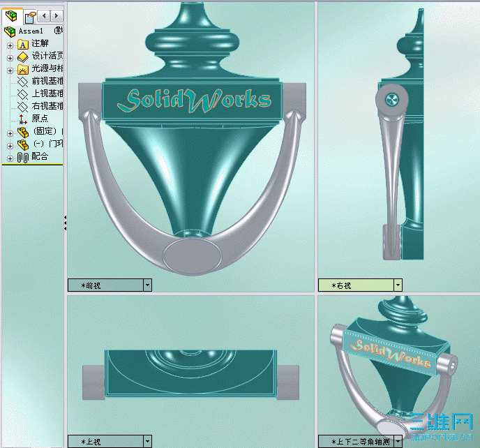Switch to the PropertyManager tab
The height and width of the screenshot is (448, 480).
(30, 17)
